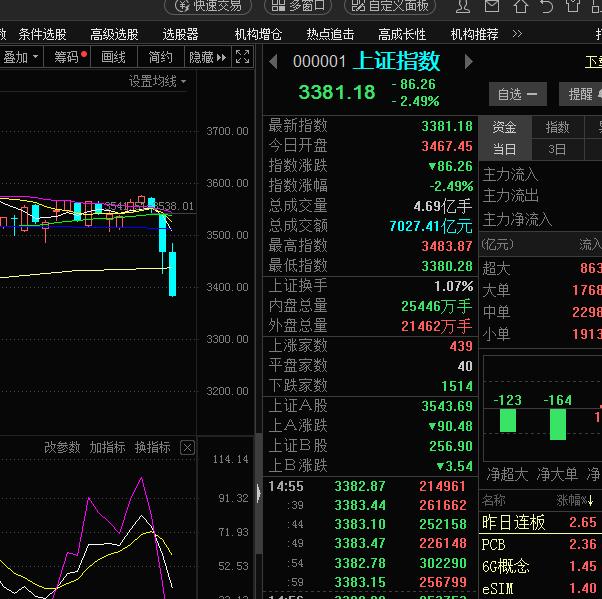Open the 机构增仓 menu item
This screenshot has width=602, height=599.
tap(258, 35)
